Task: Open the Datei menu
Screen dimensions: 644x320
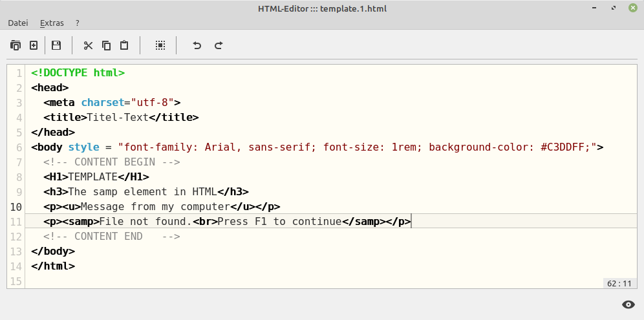Action: 18,23
